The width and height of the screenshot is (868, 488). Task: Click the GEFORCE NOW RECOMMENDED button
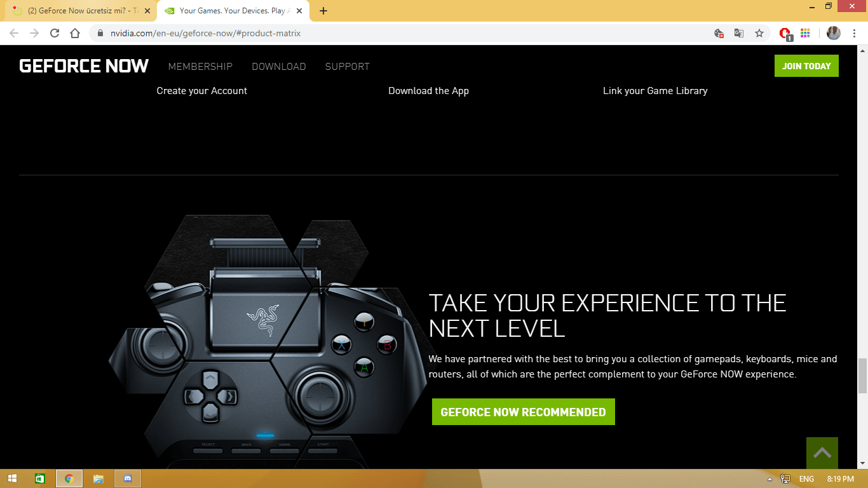pos(524,412)
